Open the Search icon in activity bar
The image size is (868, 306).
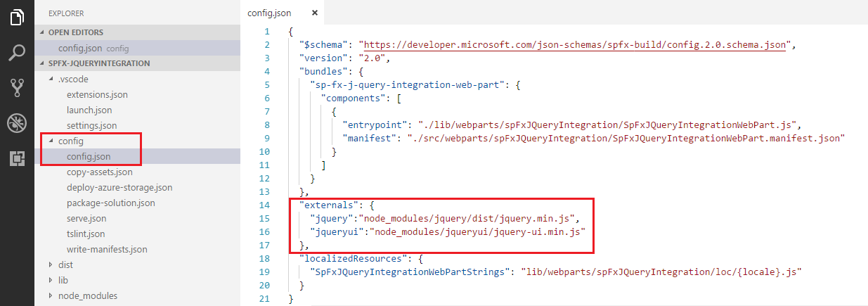(x=17, y=52)
